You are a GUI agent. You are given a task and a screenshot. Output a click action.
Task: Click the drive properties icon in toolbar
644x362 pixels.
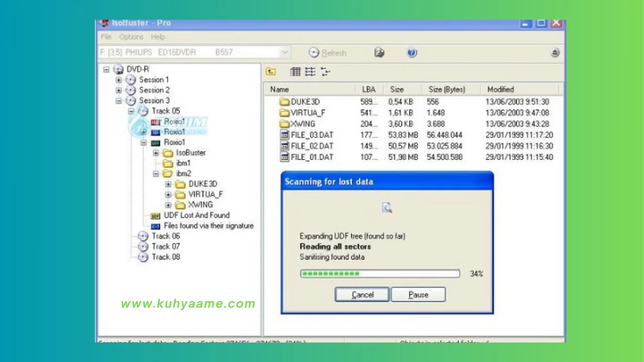coord(379,52)
